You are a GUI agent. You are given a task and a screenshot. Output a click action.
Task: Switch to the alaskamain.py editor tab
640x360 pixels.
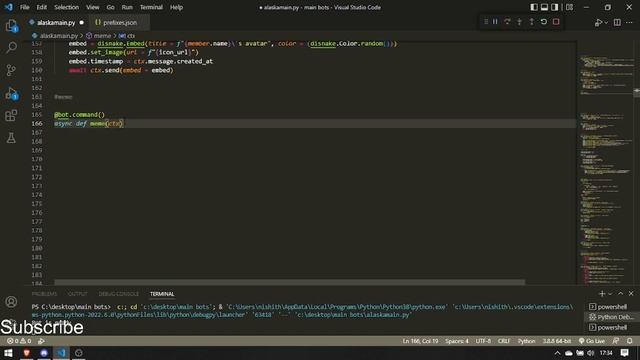56,22
